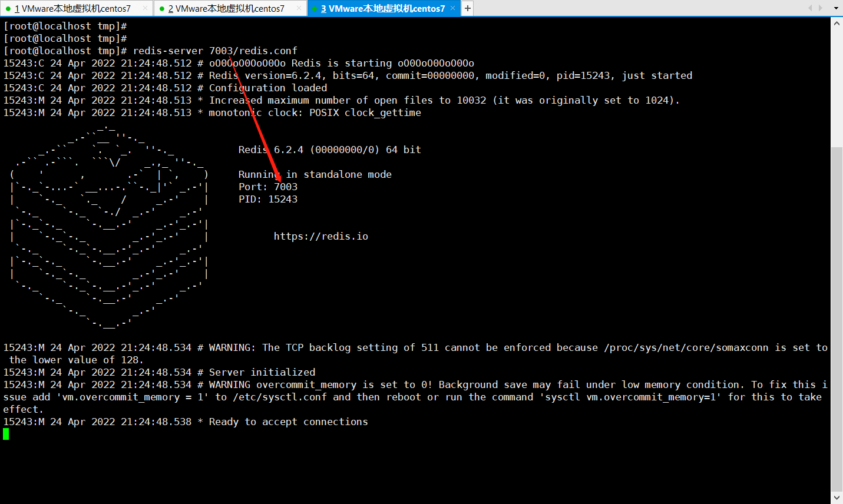Click 'Redis 6.2.4 (00000000/0) 64 bit' text
Viewport: 843px width, 504px height.
[x=330, y=150]
